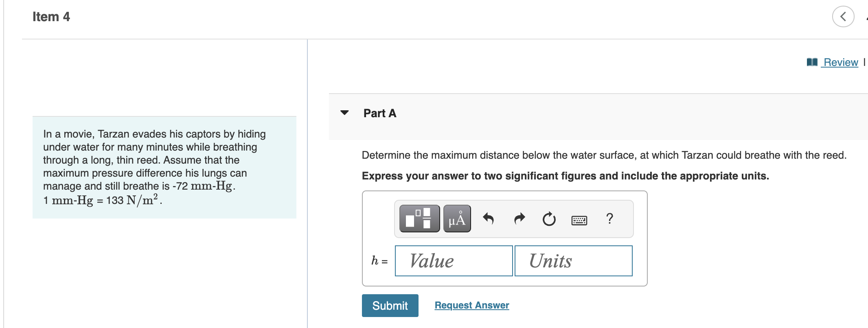Select the bold instruction about significant figures
The height and width of the screenshot is (328, 868).
click(565, 176)
